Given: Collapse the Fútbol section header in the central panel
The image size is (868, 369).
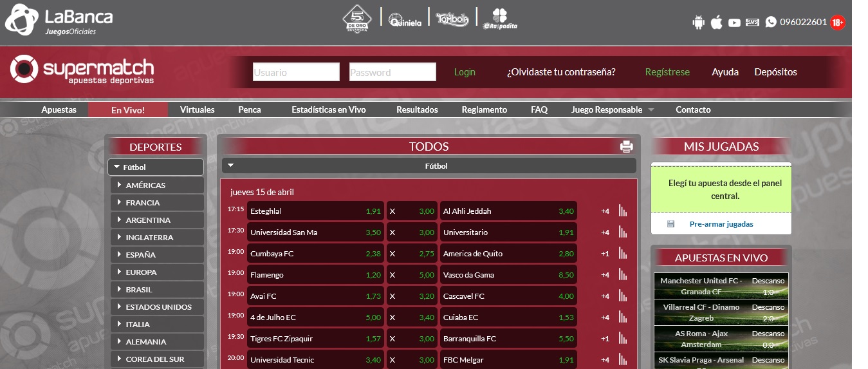Looking at the screenshot, I should click(429, 166).
